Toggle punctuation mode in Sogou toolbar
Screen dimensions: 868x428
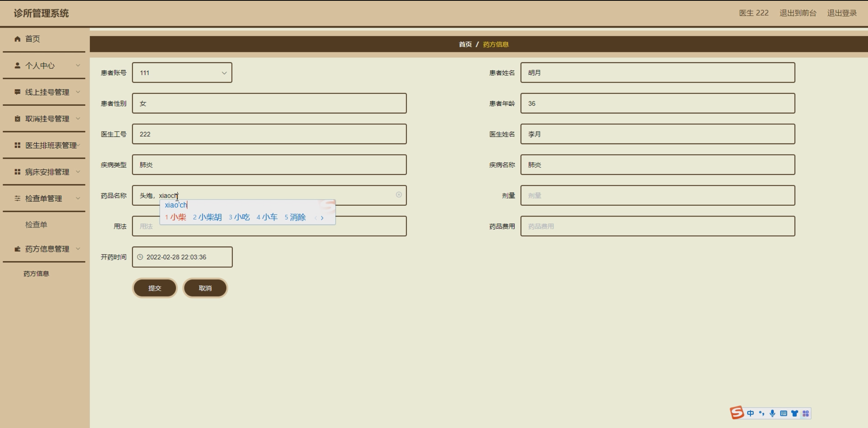762,413
